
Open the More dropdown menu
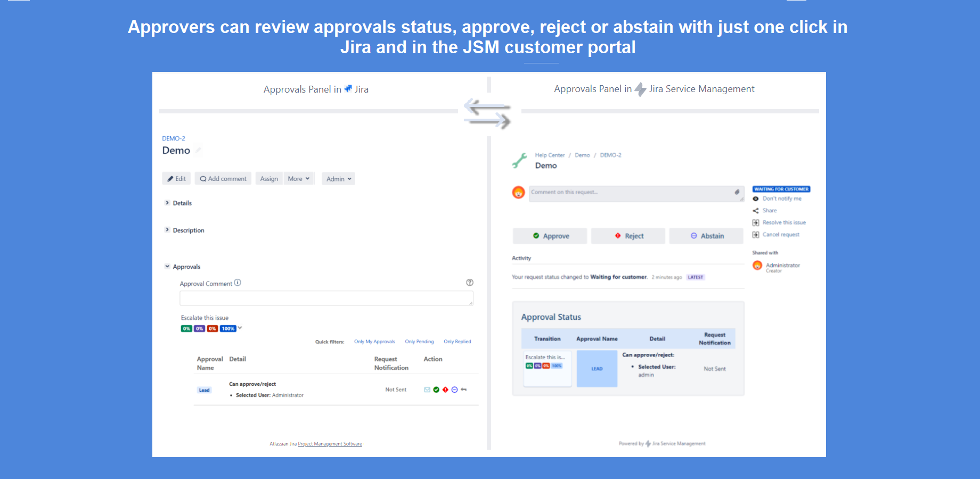(x=299, y=178)
